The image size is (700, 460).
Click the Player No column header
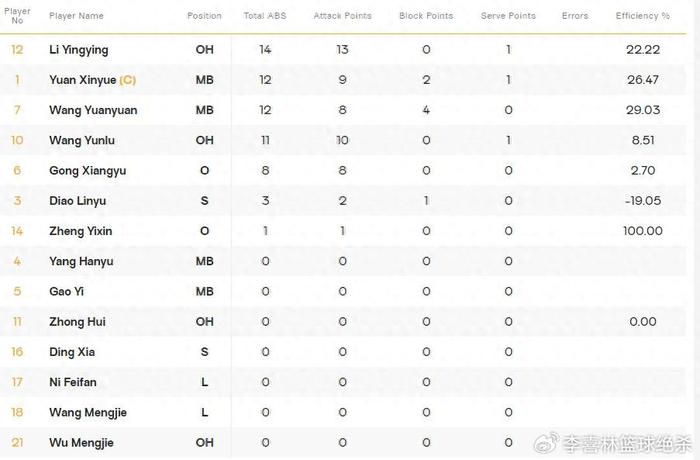click(x=17, y=16)
